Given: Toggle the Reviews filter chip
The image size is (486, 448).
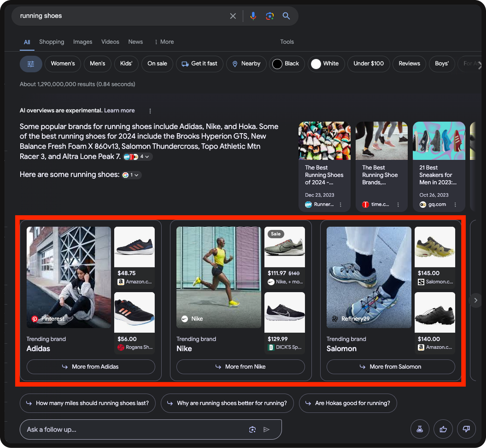Looking at the screenshot, I should coord(409,64).
